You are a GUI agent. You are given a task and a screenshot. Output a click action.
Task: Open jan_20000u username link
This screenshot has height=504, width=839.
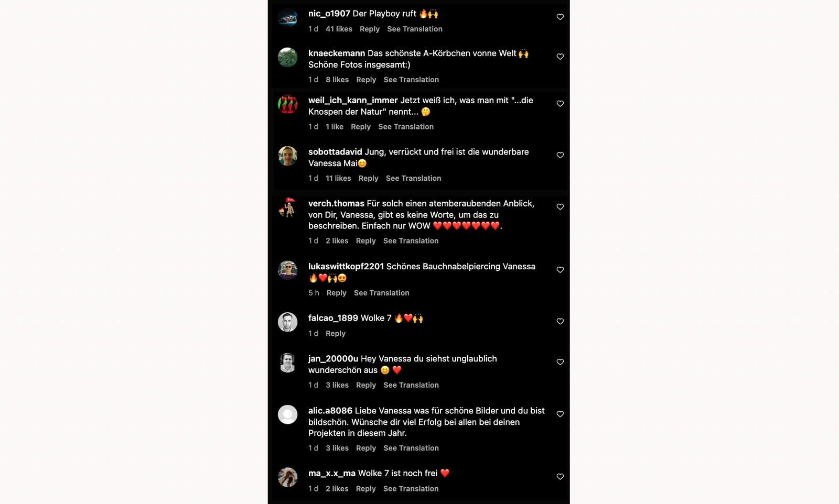tap(333, 359)
